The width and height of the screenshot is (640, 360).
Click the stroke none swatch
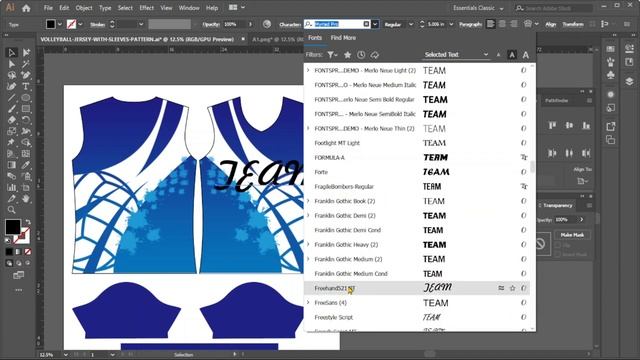[71, 24]
